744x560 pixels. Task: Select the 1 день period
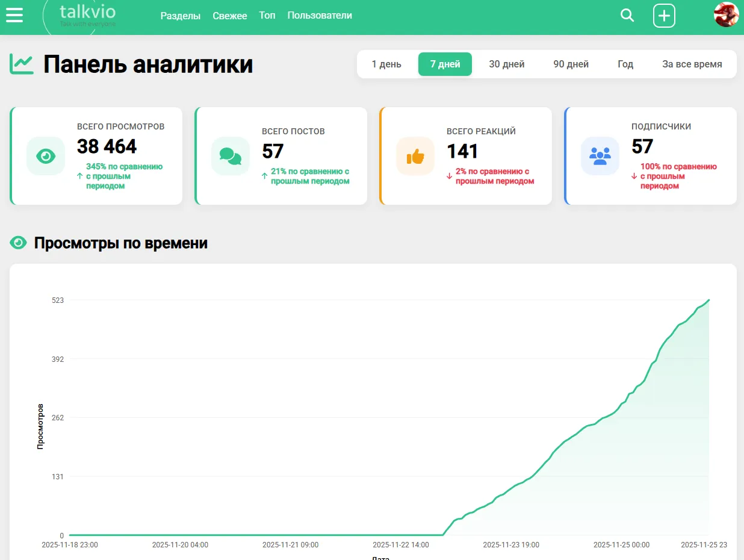386,64
